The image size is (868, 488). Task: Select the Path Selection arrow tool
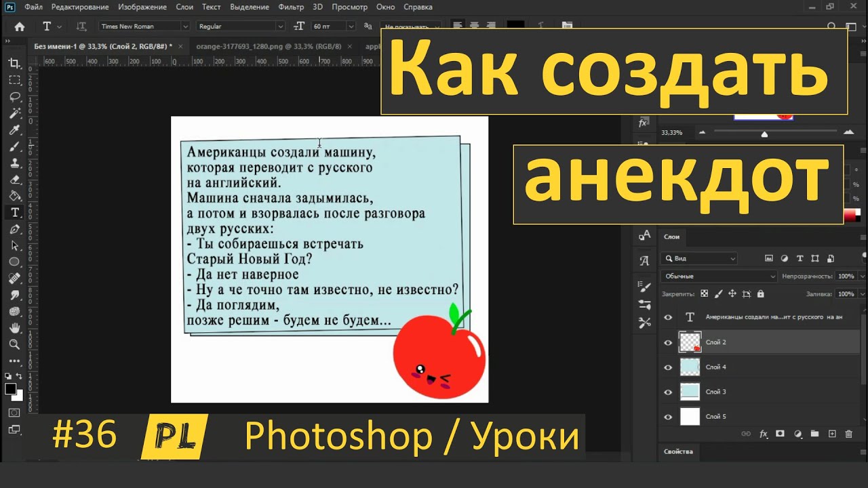tap(14, 245)
